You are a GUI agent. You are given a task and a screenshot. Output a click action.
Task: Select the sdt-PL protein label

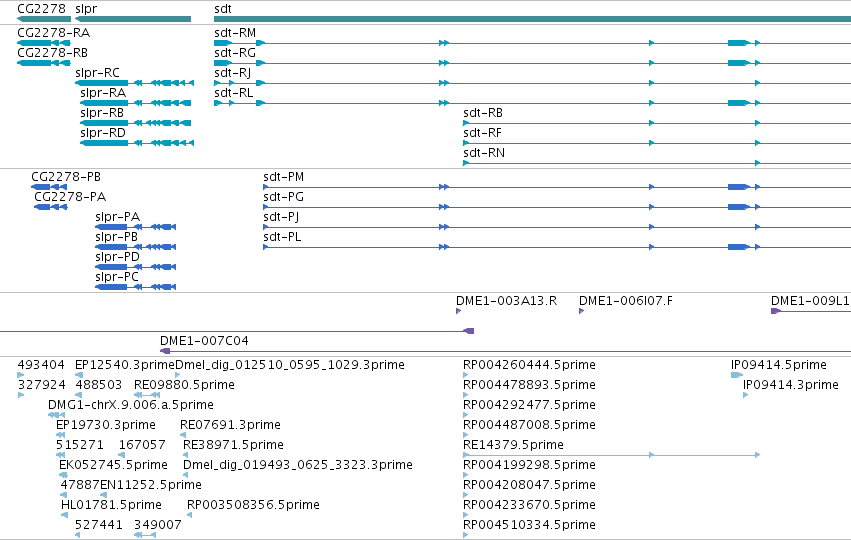point(282,238)
